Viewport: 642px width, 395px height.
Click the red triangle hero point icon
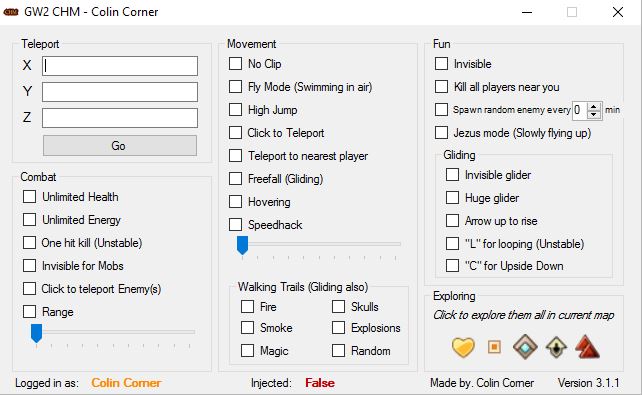click(587, 347)
